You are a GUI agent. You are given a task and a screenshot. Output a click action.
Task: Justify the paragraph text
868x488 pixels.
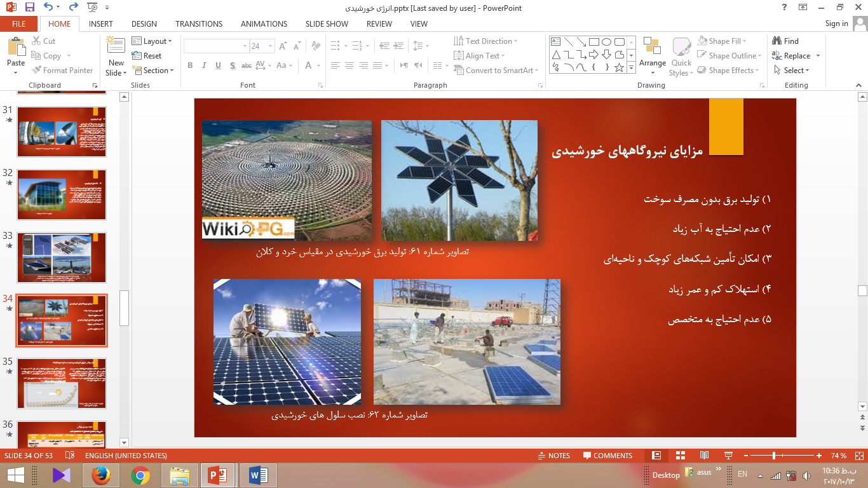coord(377,65)
